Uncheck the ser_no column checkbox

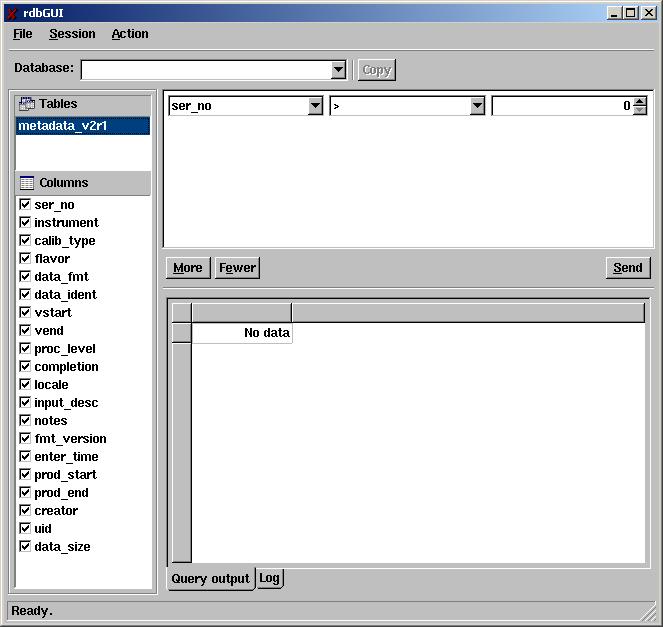pos(25,204)
